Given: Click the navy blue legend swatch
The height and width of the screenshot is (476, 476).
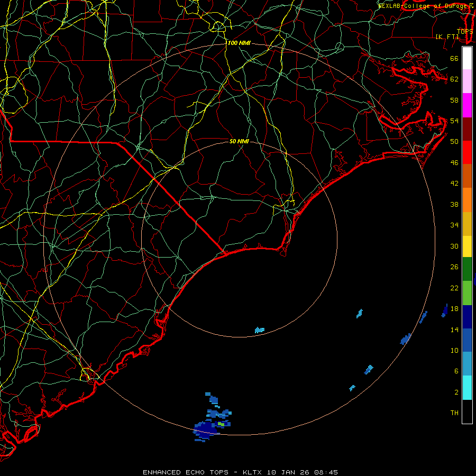Looking at the screenshot, I should [467, 317].
